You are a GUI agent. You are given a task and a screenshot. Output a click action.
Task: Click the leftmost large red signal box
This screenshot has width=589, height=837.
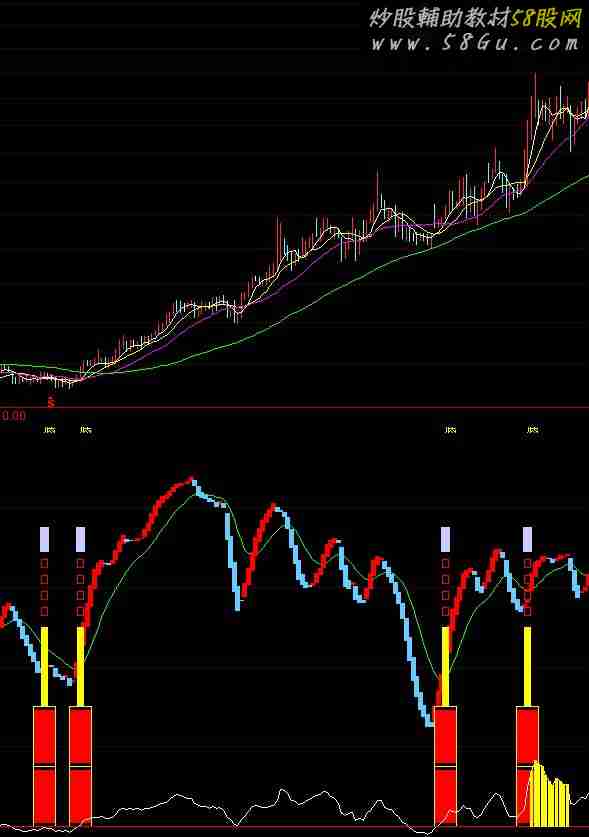pyautogui.click(x=44, y=765)
